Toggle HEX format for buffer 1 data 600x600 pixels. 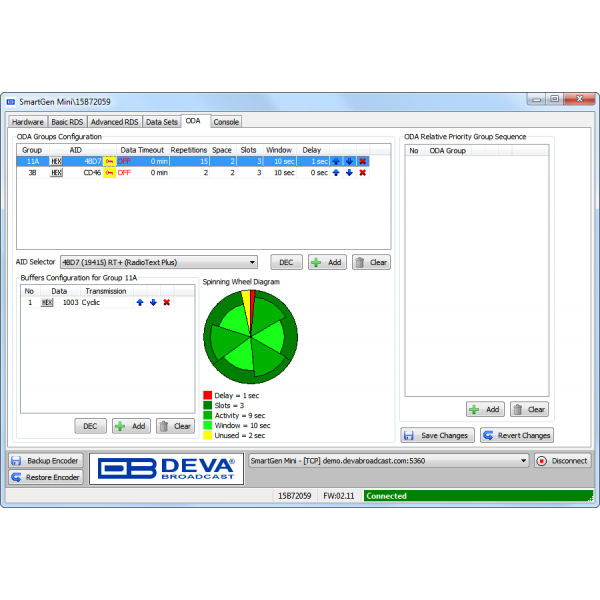point(47,303)
